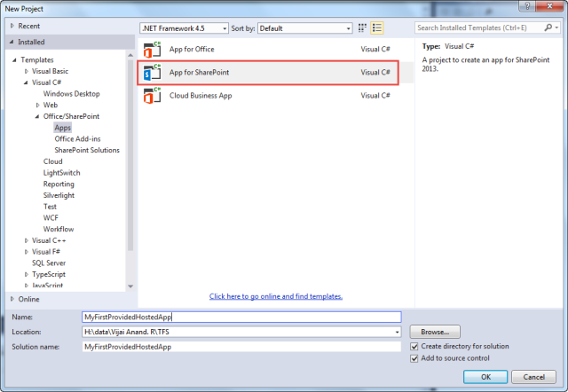Click the App for Office template icon
Image resolution: width=568 pixels, height=392 pixels.
click(x=152, y=50)
